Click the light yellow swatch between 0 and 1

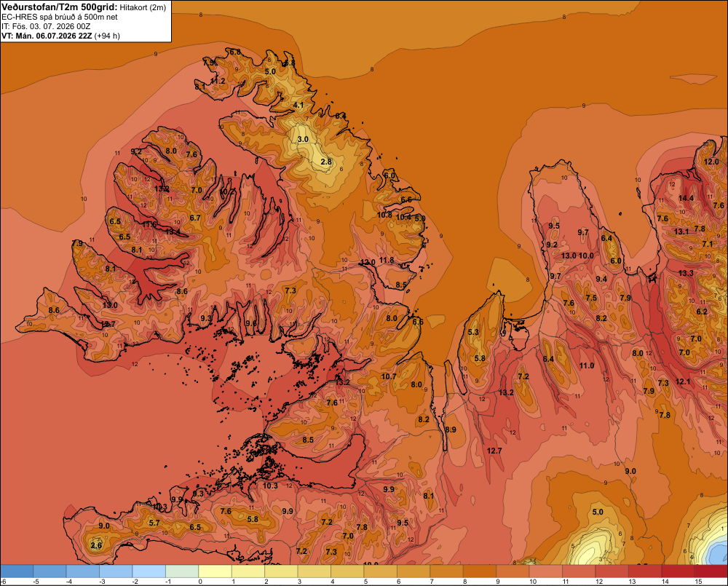pos(215,571)
